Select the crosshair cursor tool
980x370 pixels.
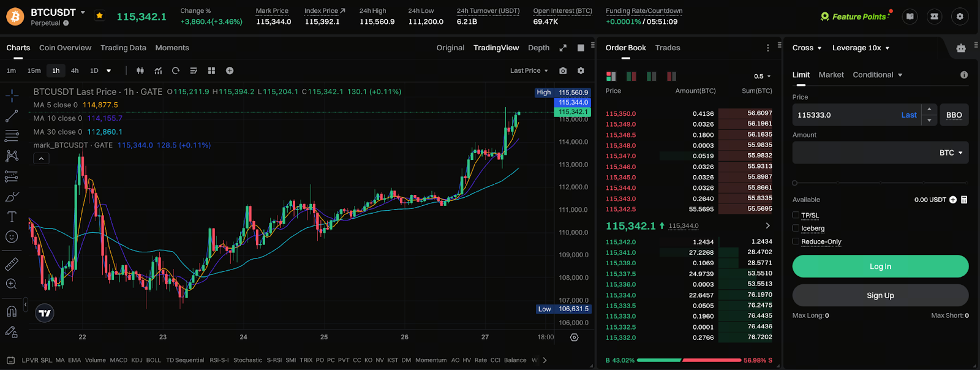click(x=12, y=96)
